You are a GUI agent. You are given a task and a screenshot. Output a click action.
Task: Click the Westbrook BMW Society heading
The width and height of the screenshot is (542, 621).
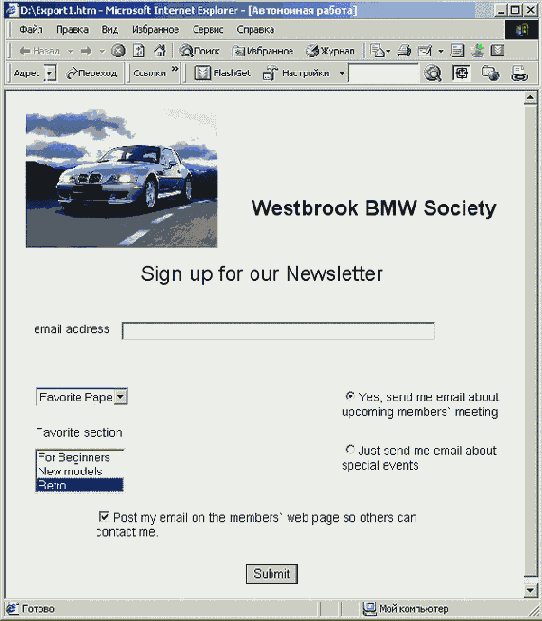(x=374, y=208)
